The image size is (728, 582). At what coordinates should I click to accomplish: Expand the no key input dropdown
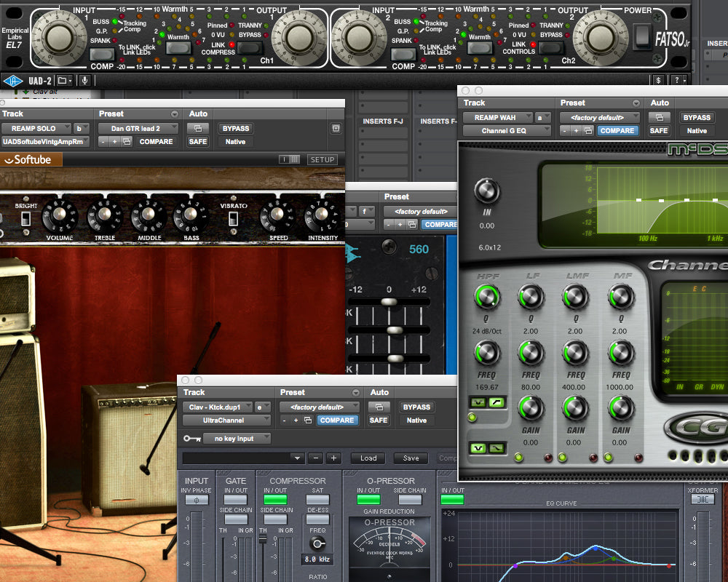(x=237, y=439)
